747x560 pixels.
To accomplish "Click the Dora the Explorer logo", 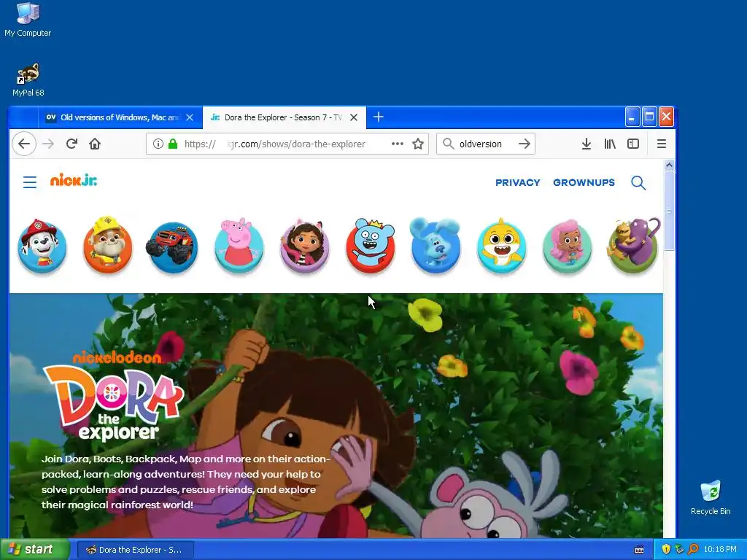I will (115, 395).
